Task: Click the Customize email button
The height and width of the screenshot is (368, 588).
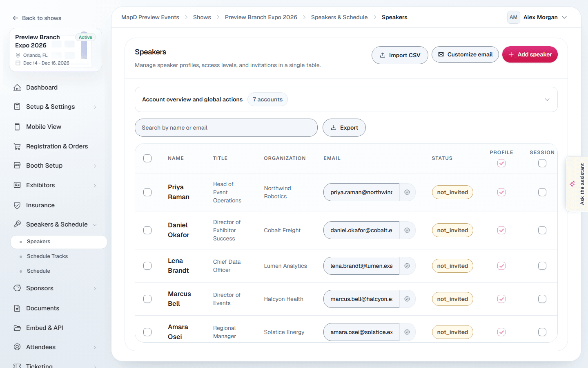Action: pos(465,54)
